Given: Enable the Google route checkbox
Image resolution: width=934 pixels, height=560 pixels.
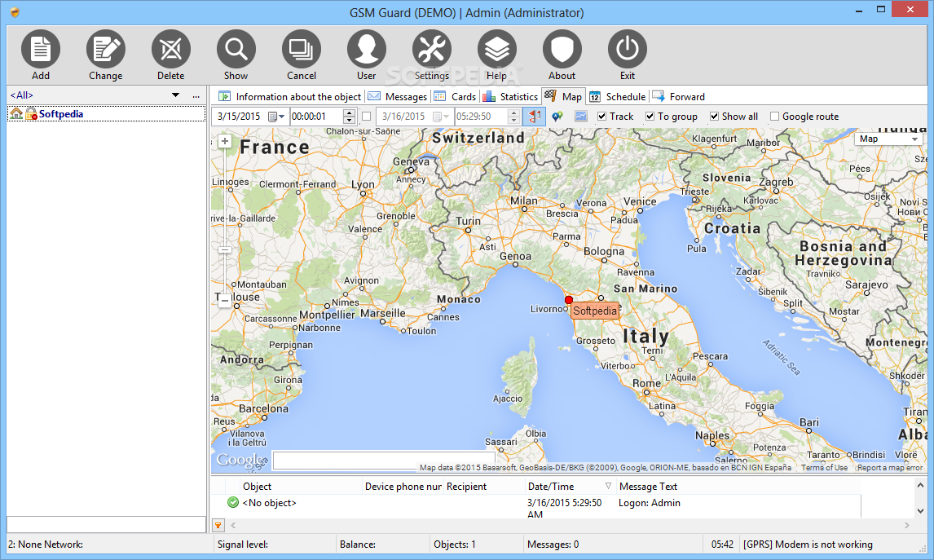Looking at the screenshot, I should point(774,117).
